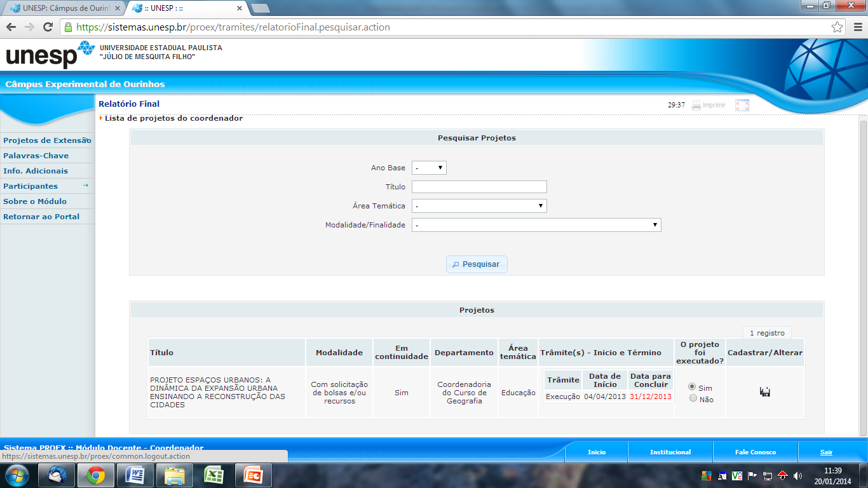
Task: Click the VNC tray icon
Action: click(737, 475)
